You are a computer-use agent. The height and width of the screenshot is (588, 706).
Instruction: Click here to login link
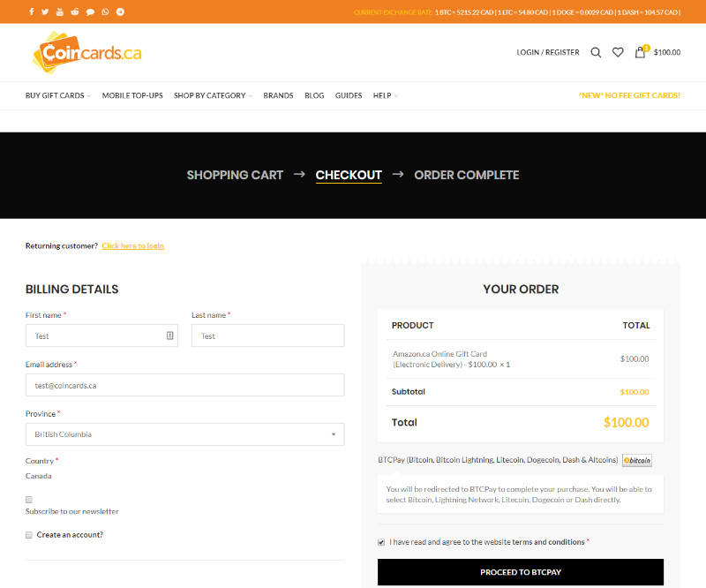coord(133,246)
